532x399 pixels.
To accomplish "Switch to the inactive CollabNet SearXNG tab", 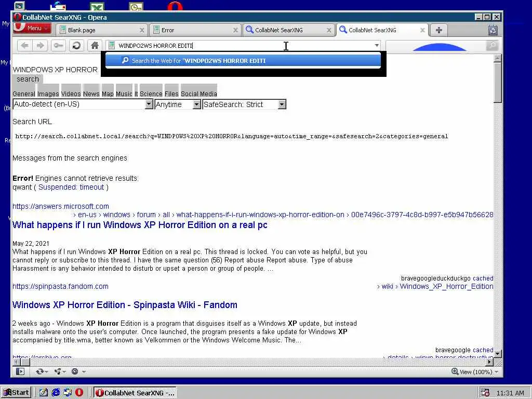I will (288, 30).
